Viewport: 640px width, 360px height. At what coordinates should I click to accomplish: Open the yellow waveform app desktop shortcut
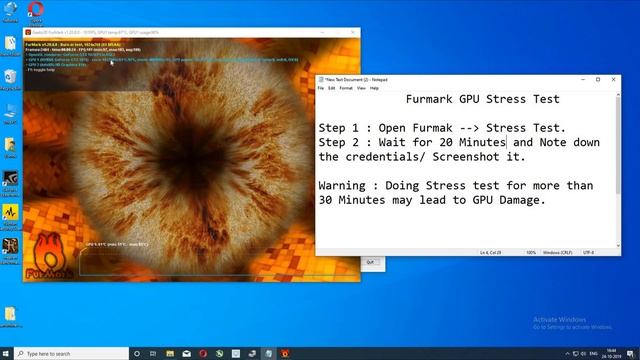point(10,217)
